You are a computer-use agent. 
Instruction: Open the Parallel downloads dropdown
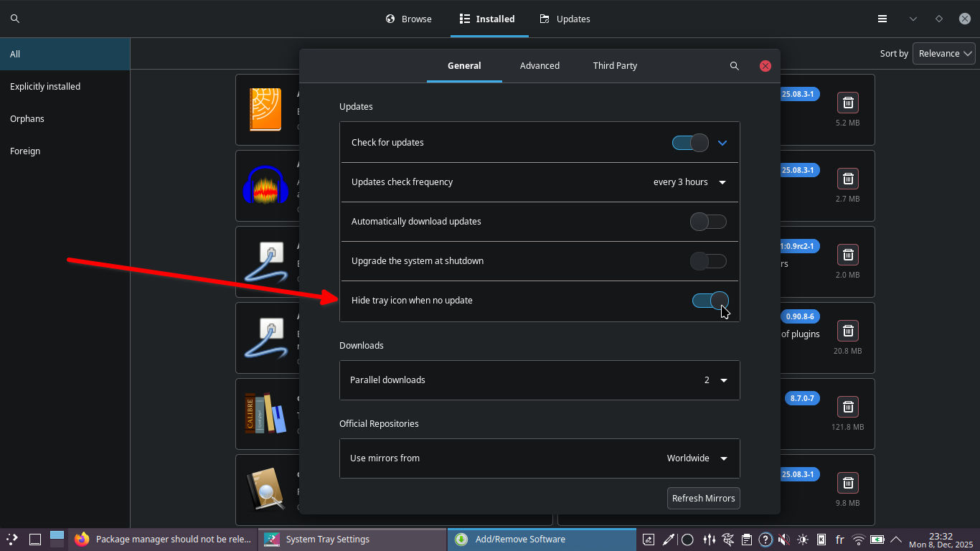click(x=715, y=380)
